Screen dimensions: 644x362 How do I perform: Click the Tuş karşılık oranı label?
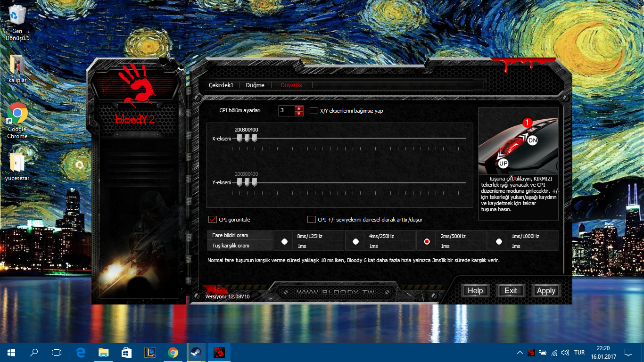tap(230, 246)
